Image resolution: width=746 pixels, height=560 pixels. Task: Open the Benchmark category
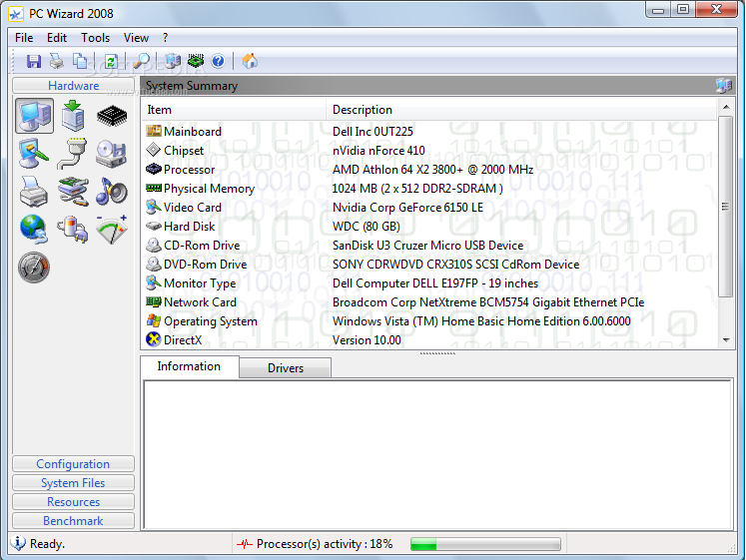(x=73, y=521)
